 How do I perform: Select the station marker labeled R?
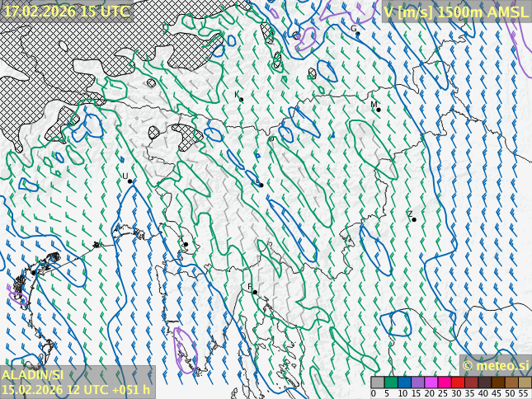tap(255, 292)
